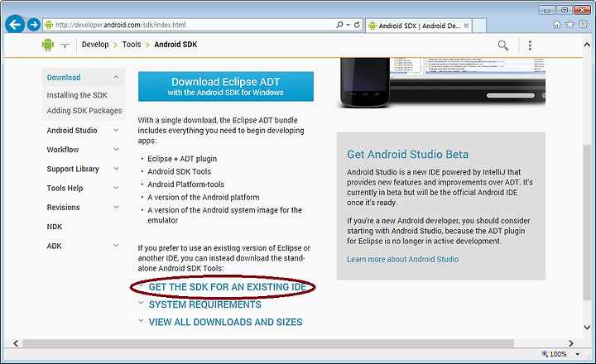This screenshot has height=364, width=596.
Task: Go to Develop in the breadcrumb
Action: coord(95,45)
